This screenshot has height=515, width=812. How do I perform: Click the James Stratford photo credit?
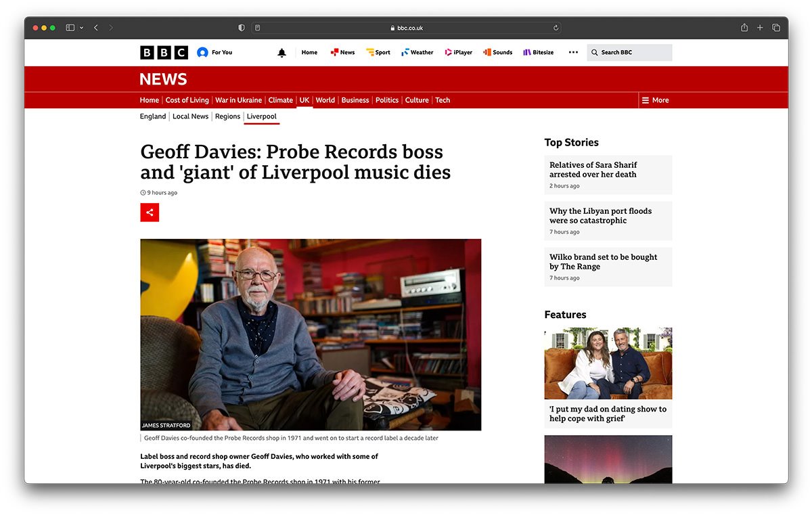coord(166,426)
